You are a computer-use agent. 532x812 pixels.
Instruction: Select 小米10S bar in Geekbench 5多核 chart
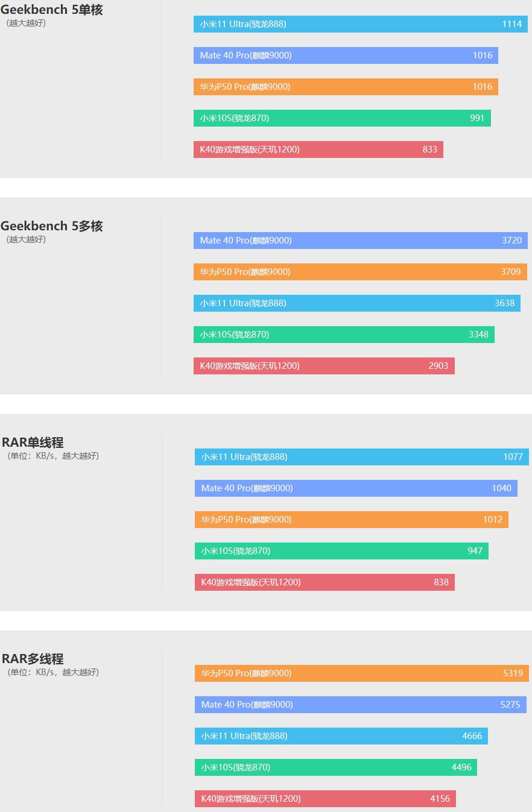pos(344,335)
